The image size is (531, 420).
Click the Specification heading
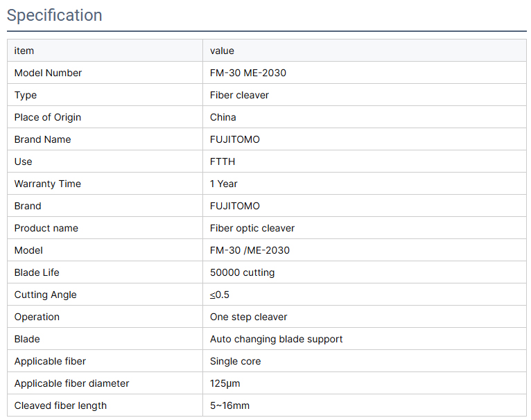[x=55, y=15]
